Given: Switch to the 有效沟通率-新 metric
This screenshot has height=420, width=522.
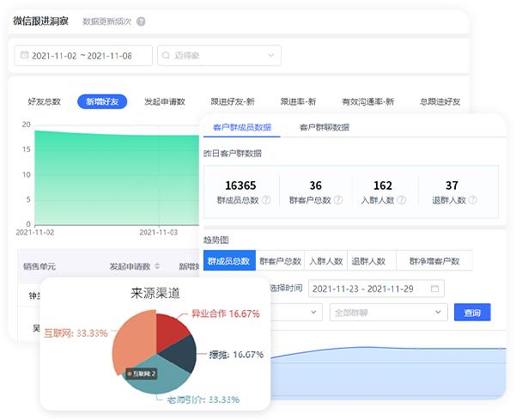Looking at the screenshot, I should pyautogui.click(x=367, y=101).
